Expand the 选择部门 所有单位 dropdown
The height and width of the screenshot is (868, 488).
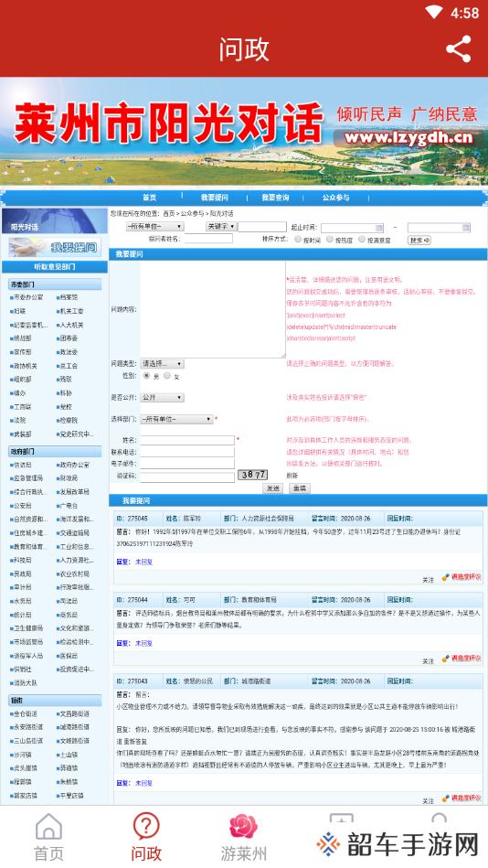click(176, 419)
